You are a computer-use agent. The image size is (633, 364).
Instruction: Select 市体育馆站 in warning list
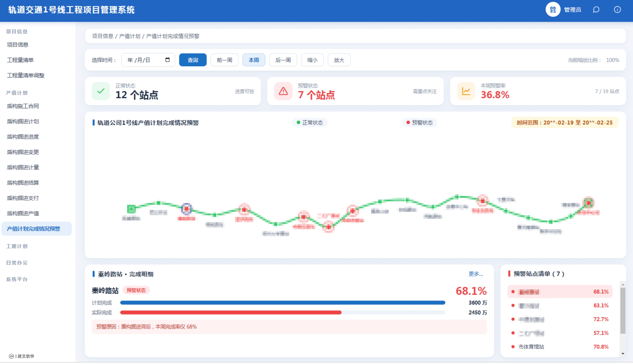coord(560,347)
